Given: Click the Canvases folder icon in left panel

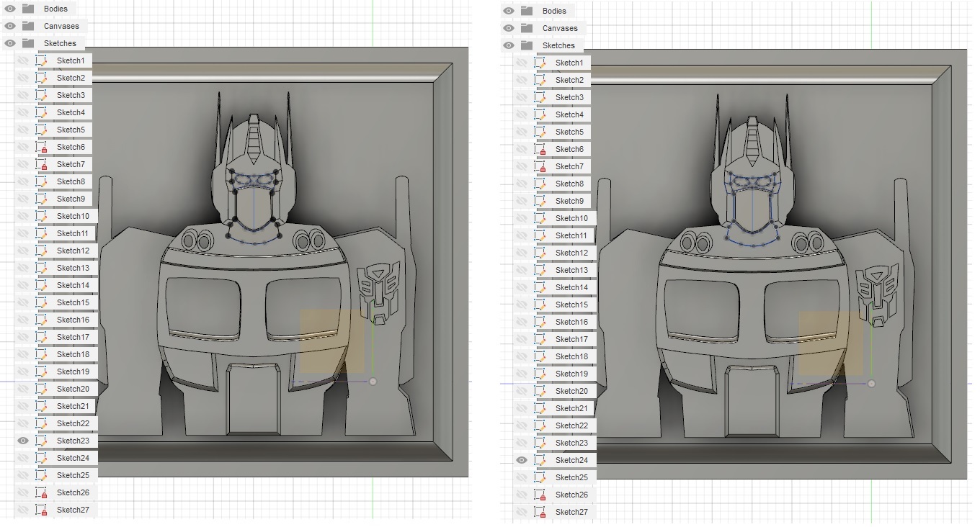Looking at the screenshot, I should tap(28, 26).
